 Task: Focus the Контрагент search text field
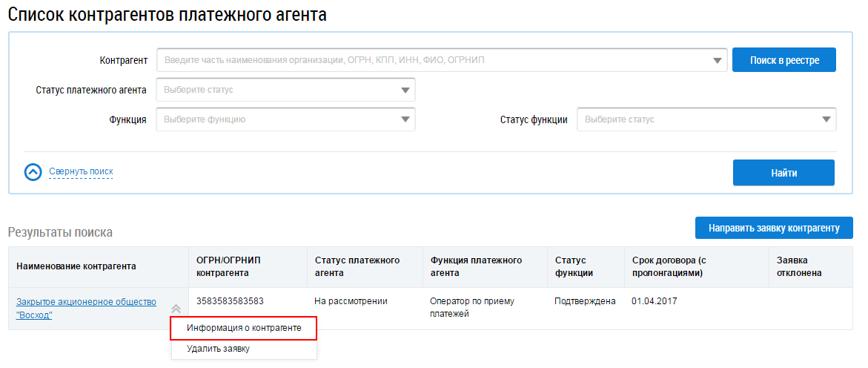(430, 61)
